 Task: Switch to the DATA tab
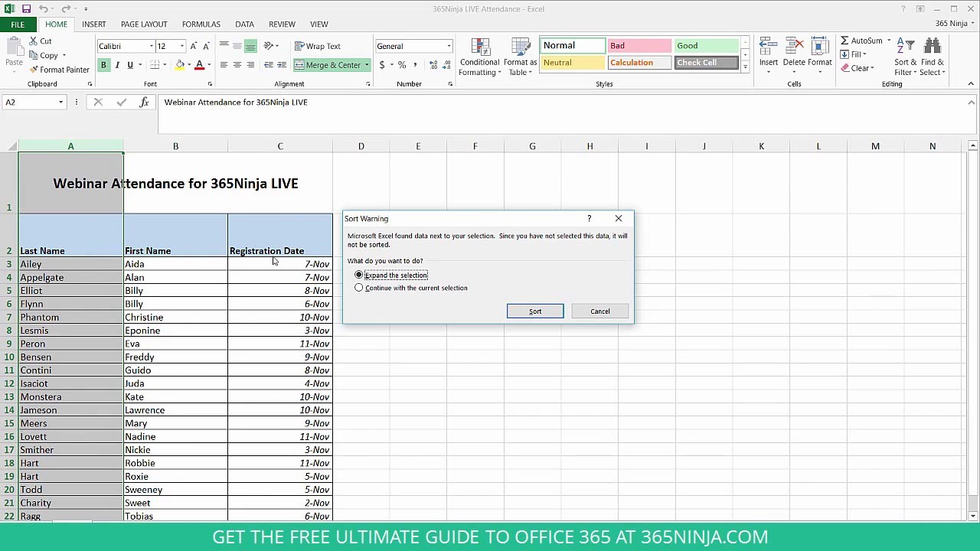click(x=245, y=24)
